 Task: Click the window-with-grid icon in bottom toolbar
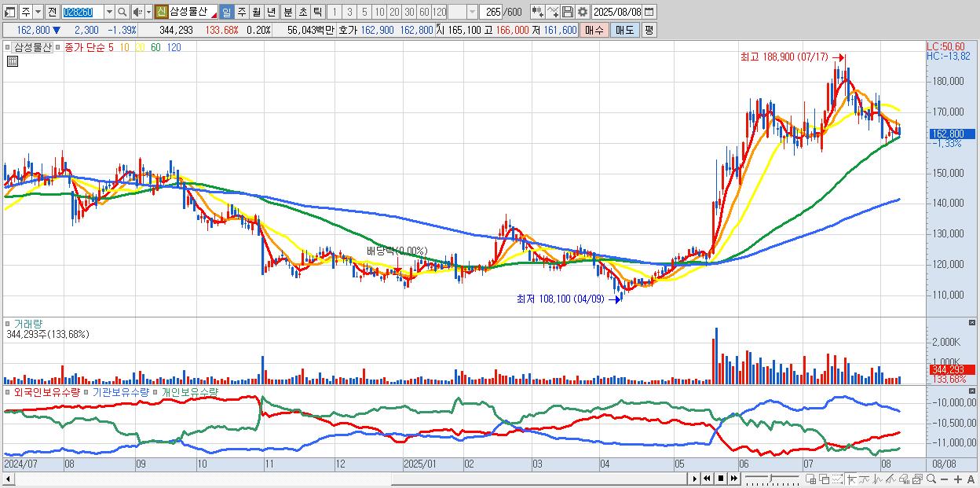tap(811, 479)
